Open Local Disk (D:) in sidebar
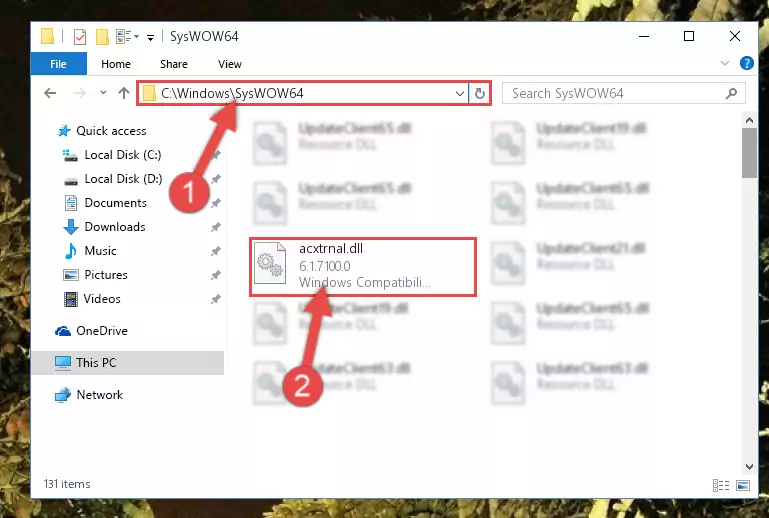The image size is (769, 518). pyautogui.click(x=123, y=179)
